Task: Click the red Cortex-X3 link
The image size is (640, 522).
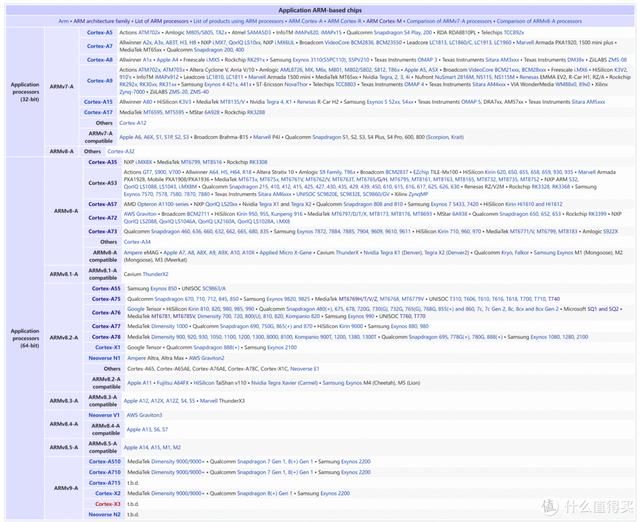Action: coord(108,504)
